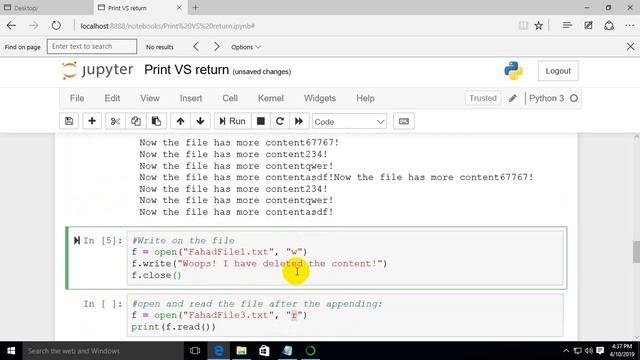Open the Edit menu
640x360 pixels.
112,98
